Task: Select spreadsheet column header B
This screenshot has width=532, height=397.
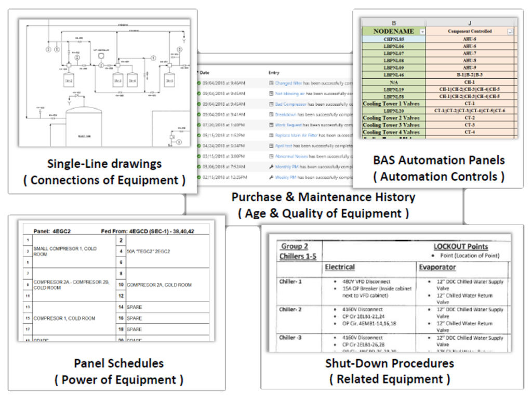Action: coord(394,23)
